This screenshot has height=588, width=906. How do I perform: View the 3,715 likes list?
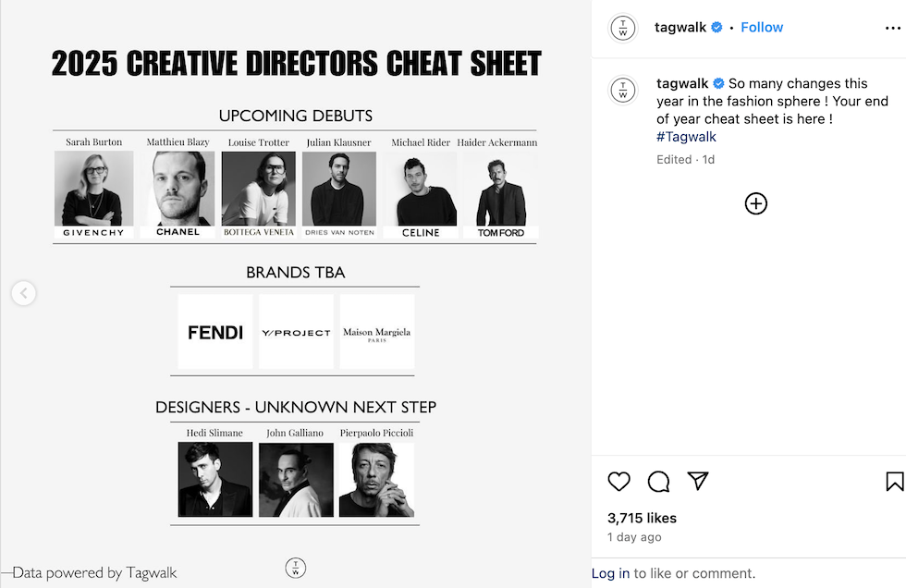pos(642,518)
